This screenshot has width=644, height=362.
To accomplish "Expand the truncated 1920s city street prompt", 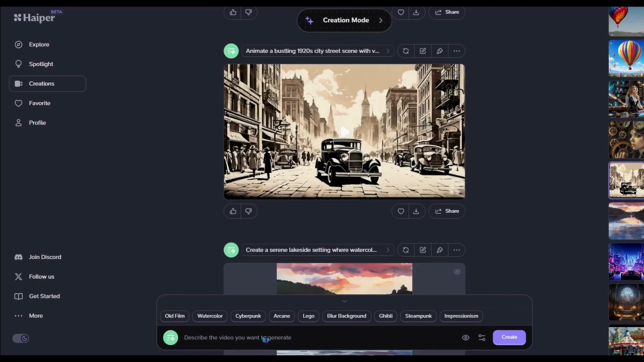I will 388,50.
